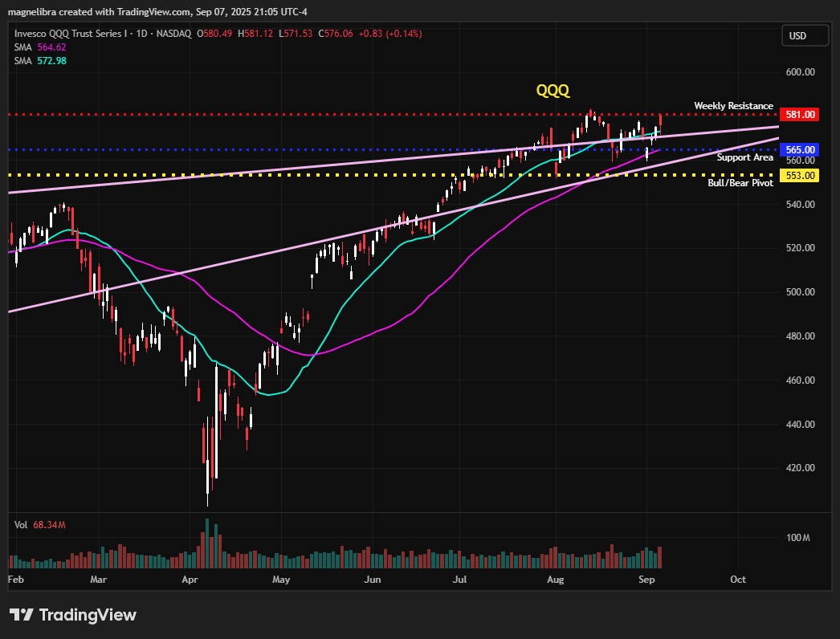Click the Aug time axis label
The height and width of the screenshot is (639, 840).
click(556, 580)
